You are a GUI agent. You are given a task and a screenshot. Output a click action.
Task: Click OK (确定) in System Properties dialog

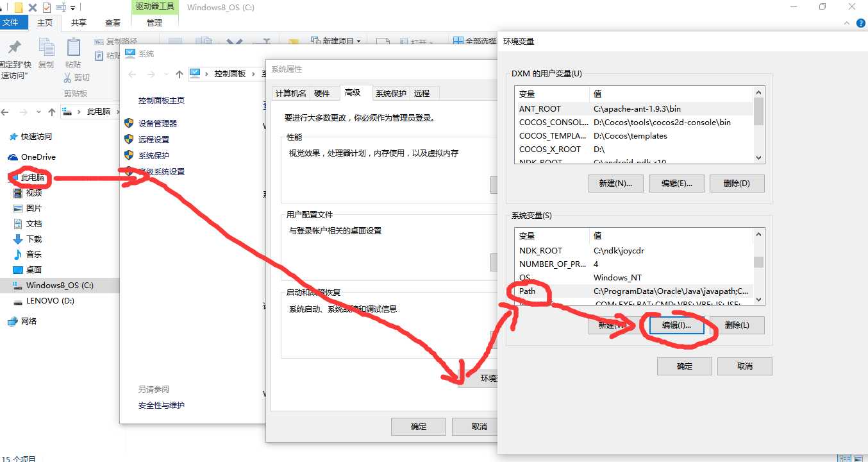point(419,426)
